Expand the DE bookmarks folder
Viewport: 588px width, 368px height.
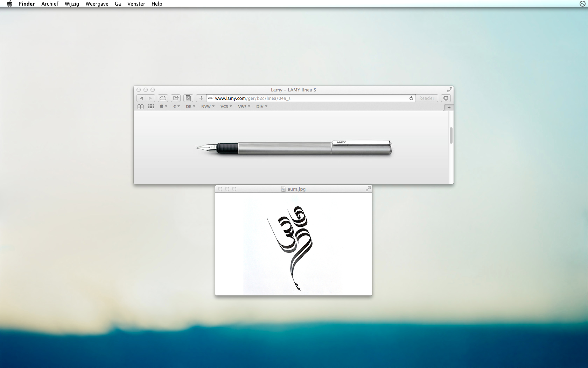coord(190,107)
